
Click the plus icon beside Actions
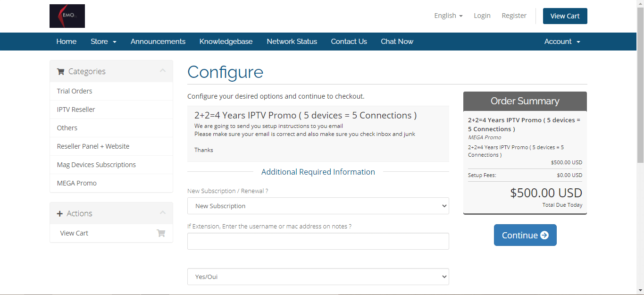point(60,214)
